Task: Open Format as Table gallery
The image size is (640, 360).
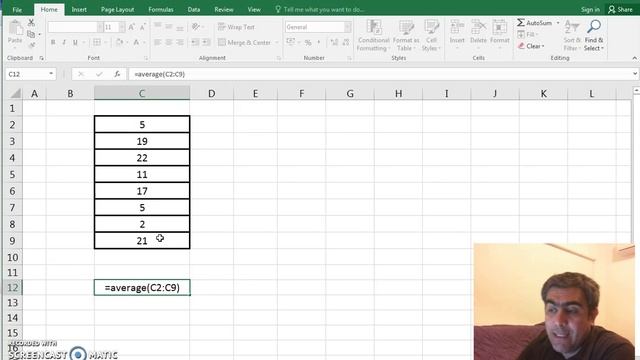Action: tap(406, 35)
